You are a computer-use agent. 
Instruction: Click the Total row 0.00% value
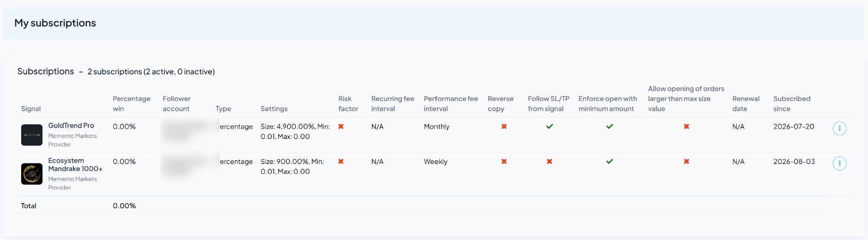[124, 206]
